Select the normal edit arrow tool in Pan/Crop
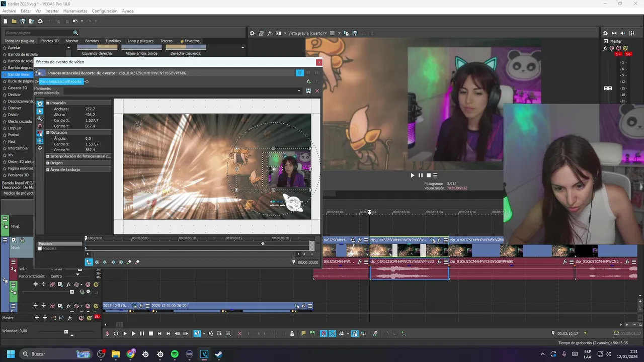 coord(40,111)
